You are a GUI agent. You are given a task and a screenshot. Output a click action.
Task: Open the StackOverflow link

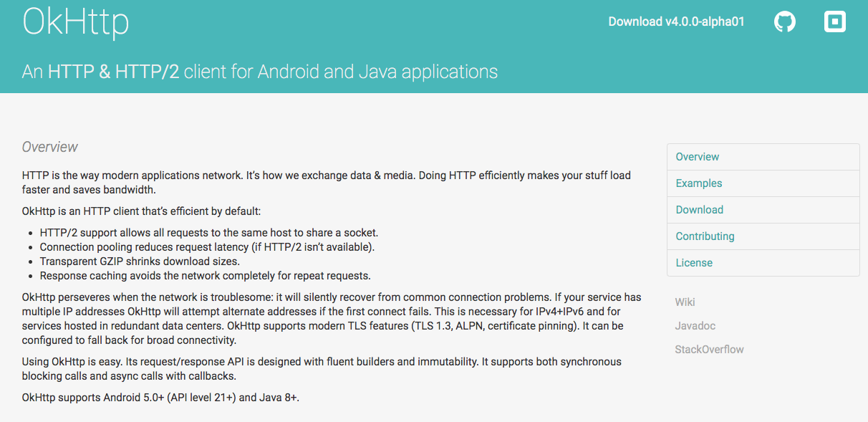coord(709,350)
